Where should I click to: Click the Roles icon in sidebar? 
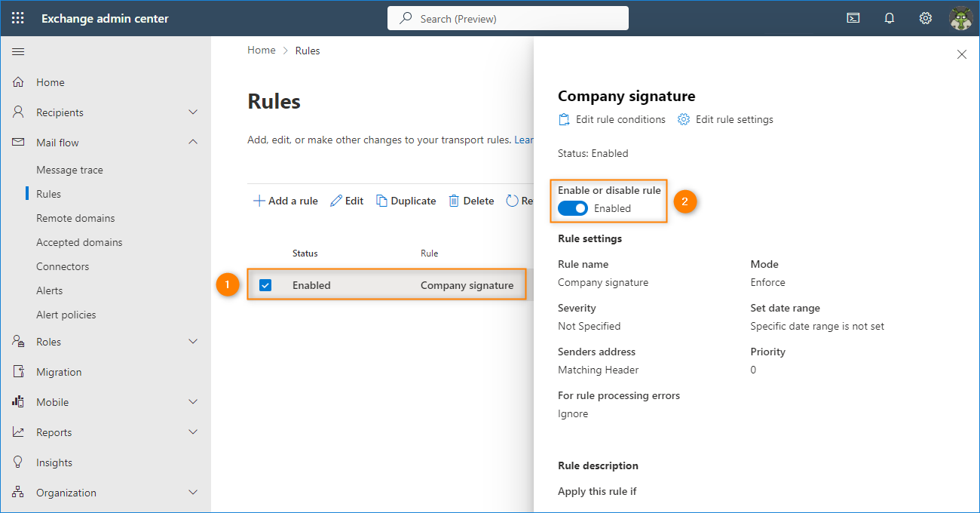(x=18, y=342)
